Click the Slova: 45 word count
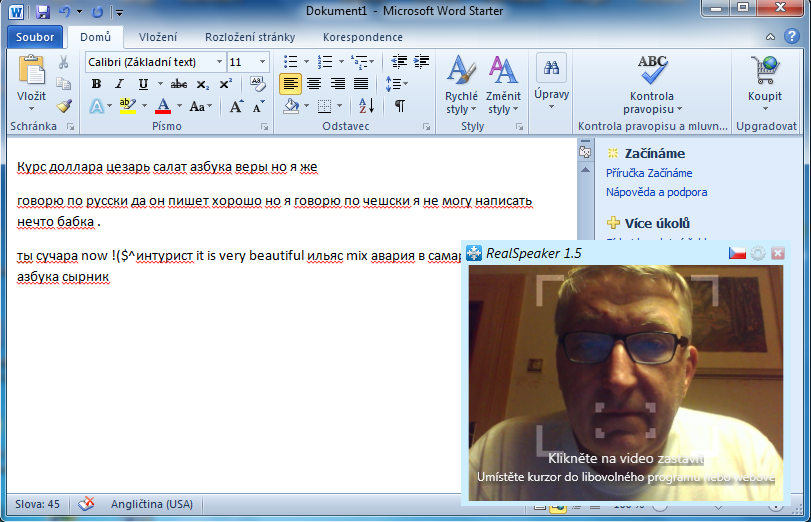Viewport: 811px width, 522px height. click(x=37, y=504)
